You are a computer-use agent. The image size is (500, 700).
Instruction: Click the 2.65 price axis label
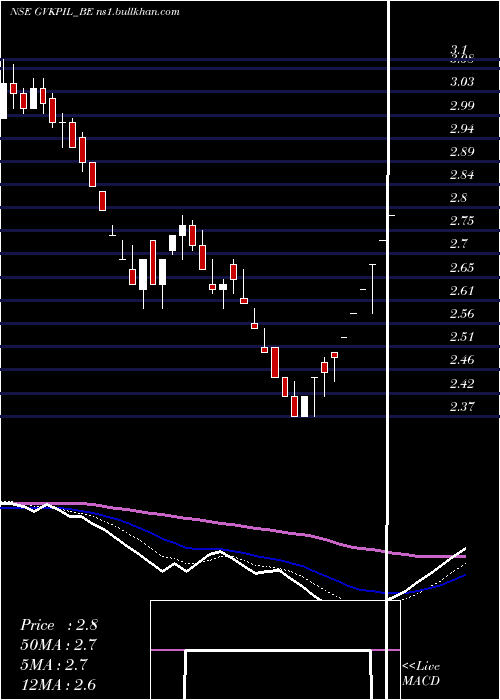[462, 267]
